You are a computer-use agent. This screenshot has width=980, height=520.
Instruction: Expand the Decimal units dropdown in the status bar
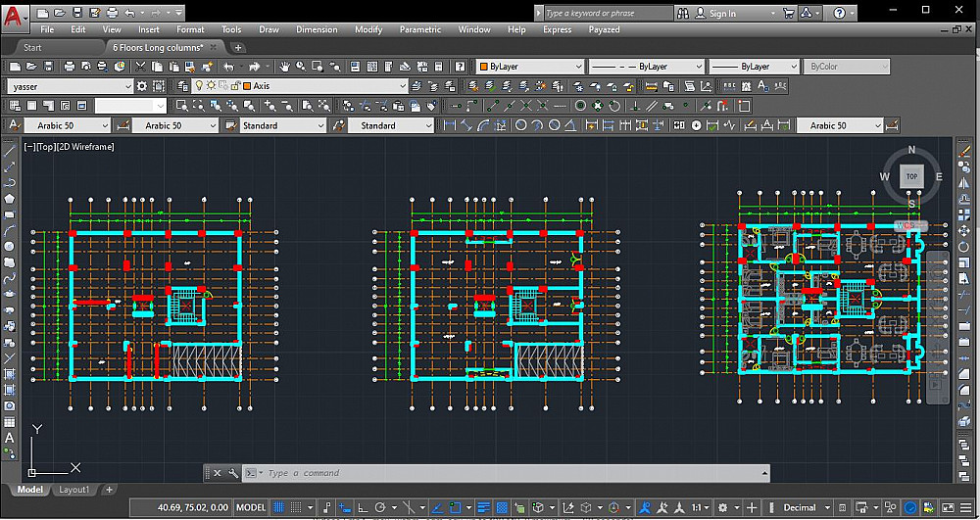[x=826, y=508]
